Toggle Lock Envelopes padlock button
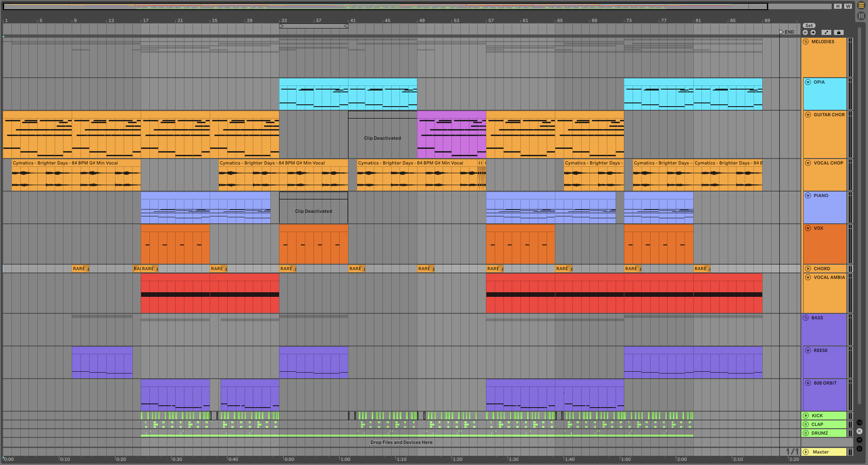Viewport: 868px width, 465px height. [x=839, y=32]
